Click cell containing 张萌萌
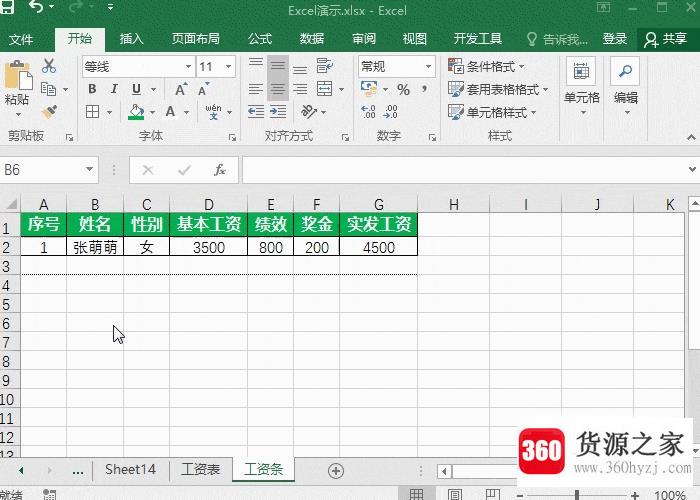This screenshot has width=700, height=500. point(95,247)
